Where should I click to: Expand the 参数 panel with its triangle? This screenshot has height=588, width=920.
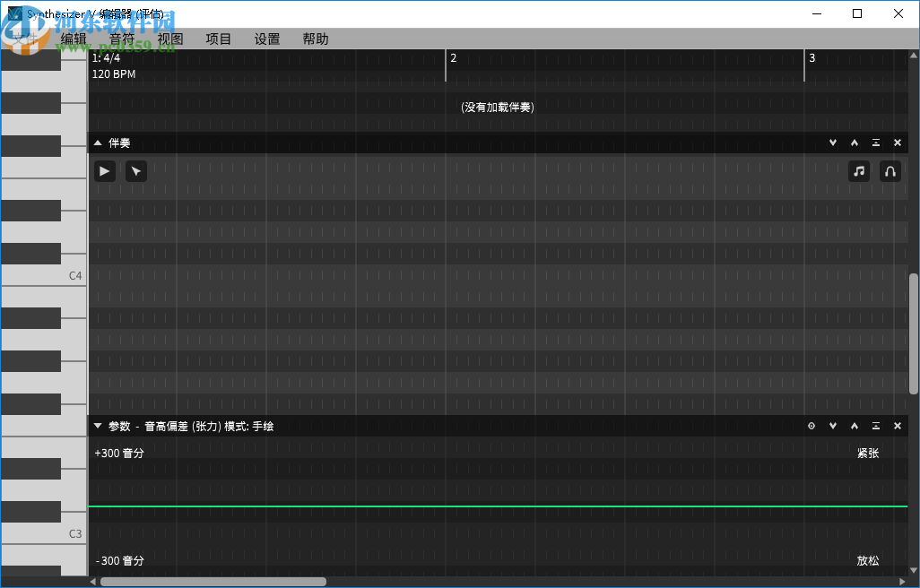[97, 426]
